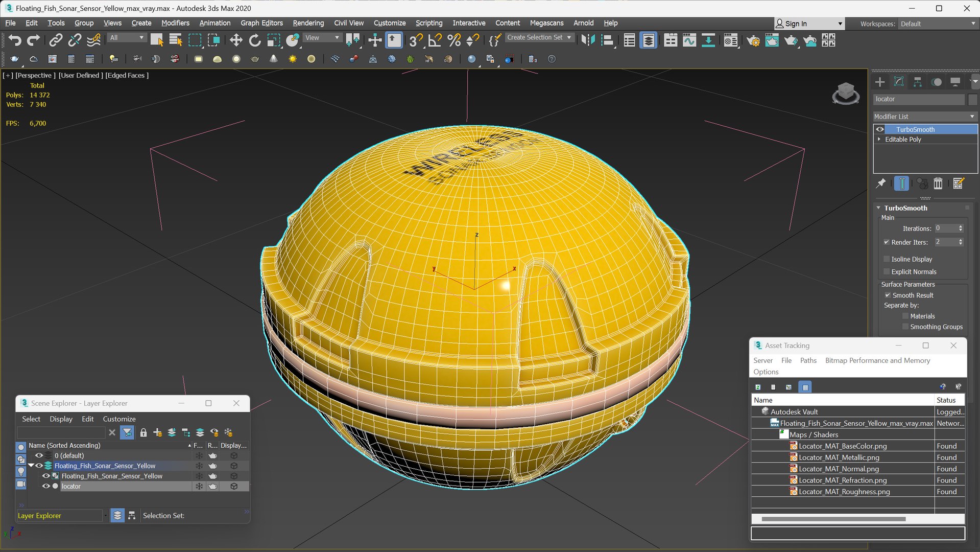
Task: Click Status column header in Asset Tracking
Action: [949, 400]
